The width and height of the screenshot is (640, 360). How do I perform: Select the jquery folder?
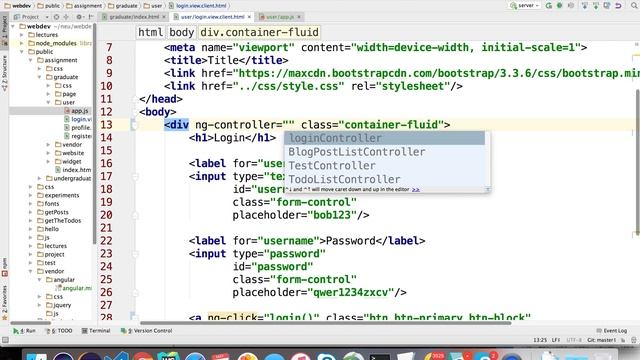(58, 305)
